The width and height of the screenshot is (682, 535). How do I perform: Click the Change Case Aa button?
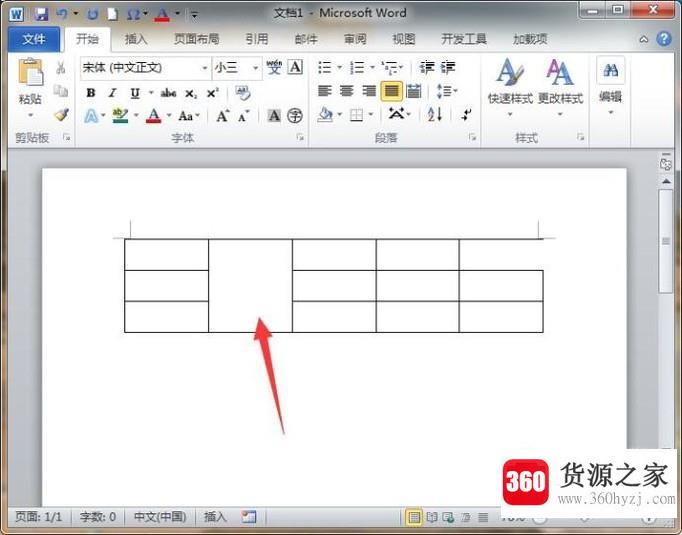pos(187,116)
